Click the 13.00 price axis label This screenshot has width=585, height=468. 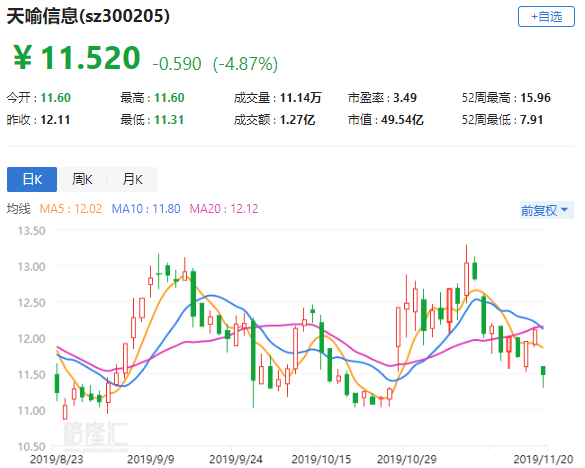click(x=32, y=266)
